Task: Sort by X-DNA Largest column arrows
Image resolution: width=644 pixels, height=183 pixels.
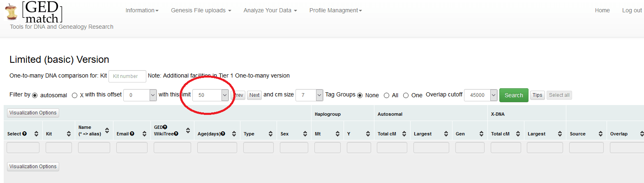Action: point(559,134)
